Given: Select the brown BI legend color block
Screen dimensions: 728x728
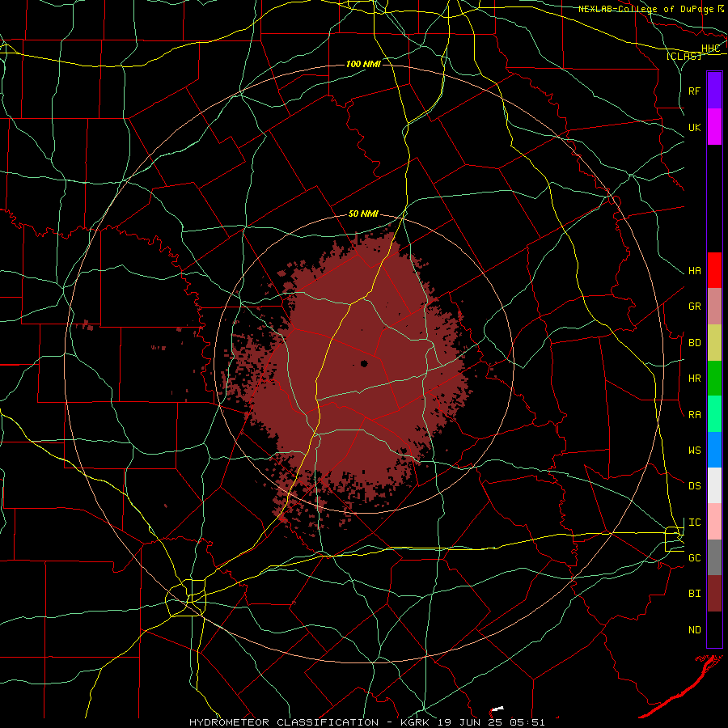Looking at the screenshot, I should pyautogui.click(x=714, y=594).
